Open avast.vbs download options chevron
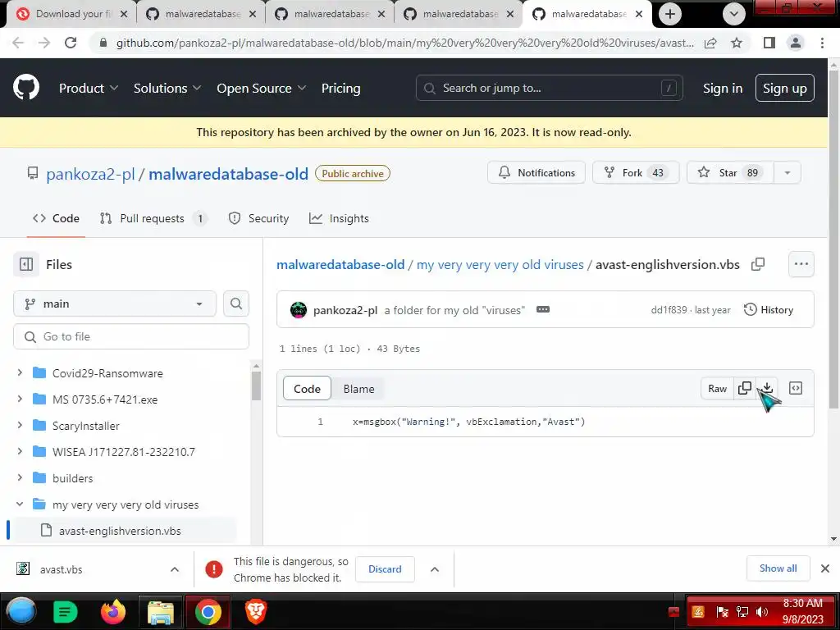 [175, 569]
